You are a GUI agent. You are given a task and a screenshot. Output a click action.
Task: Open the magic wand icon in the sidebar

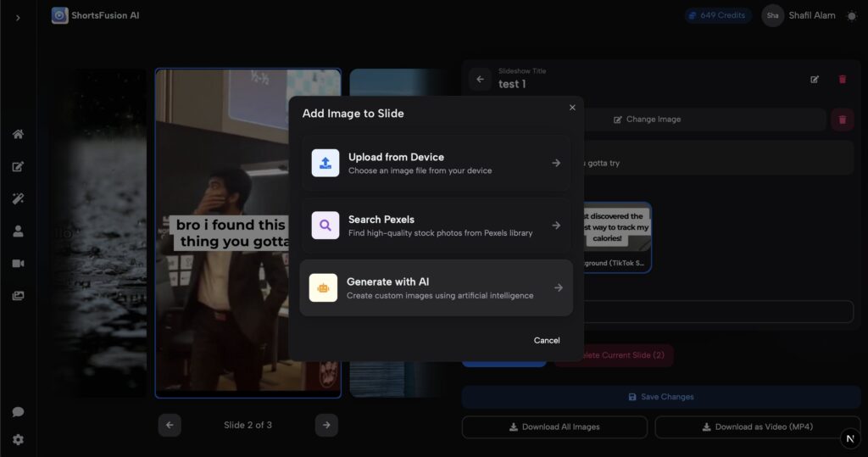point(18,199)
